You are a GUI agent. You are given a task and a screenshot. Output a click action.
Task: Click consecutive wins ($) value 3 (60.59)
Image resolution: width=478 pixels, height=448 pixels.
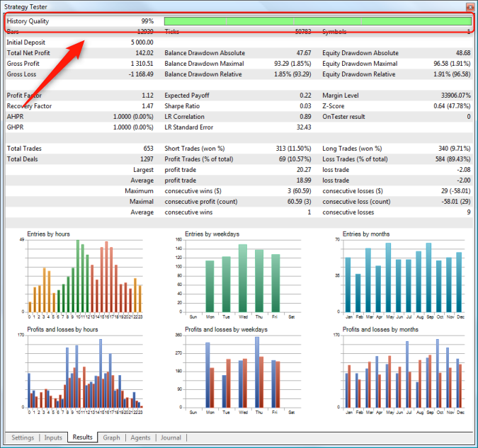[300, 191]
